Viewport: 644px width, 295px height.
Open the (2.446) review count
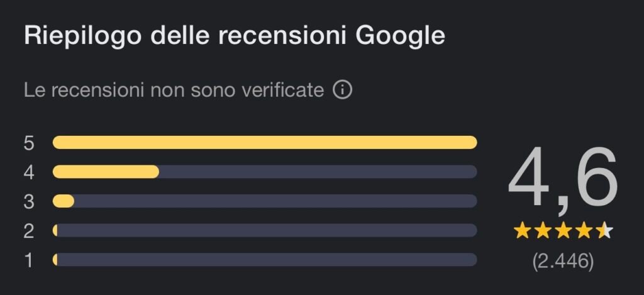click(x=563, y=261)
